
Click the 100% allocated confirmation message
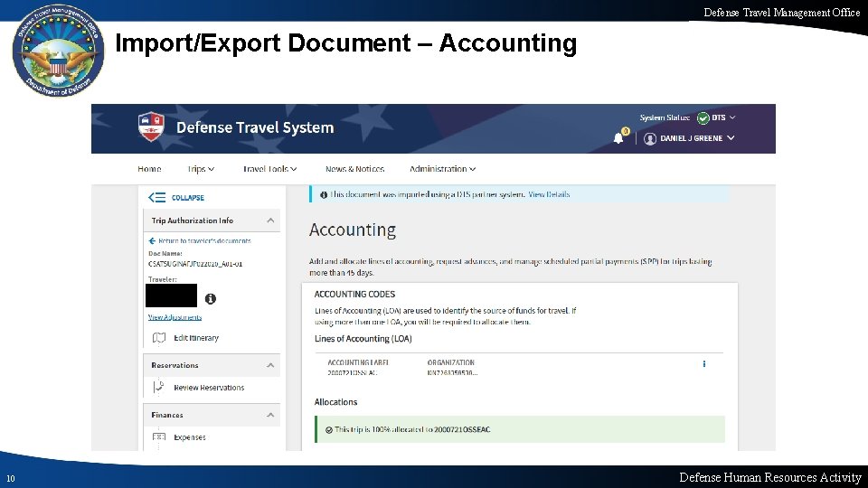(520, 429)
